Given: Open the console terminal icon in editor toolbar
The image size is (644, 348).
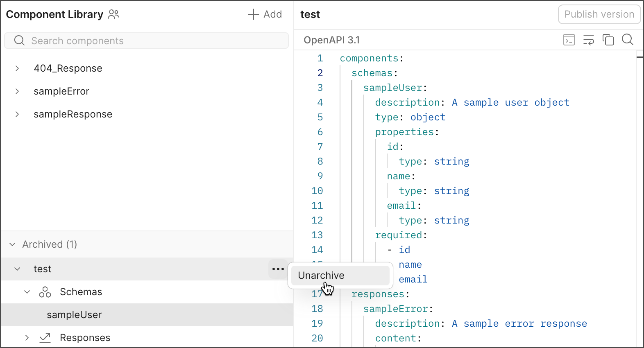Looking at the screenshot, I should [569, 40].
